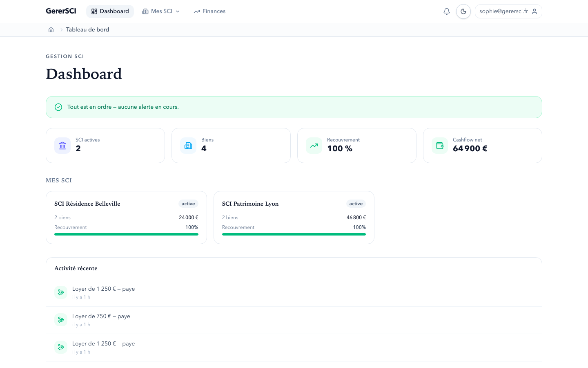This screenshot has height=368, width=588.
Task: Click the notifications bell icon
Action: pos(447,11)
